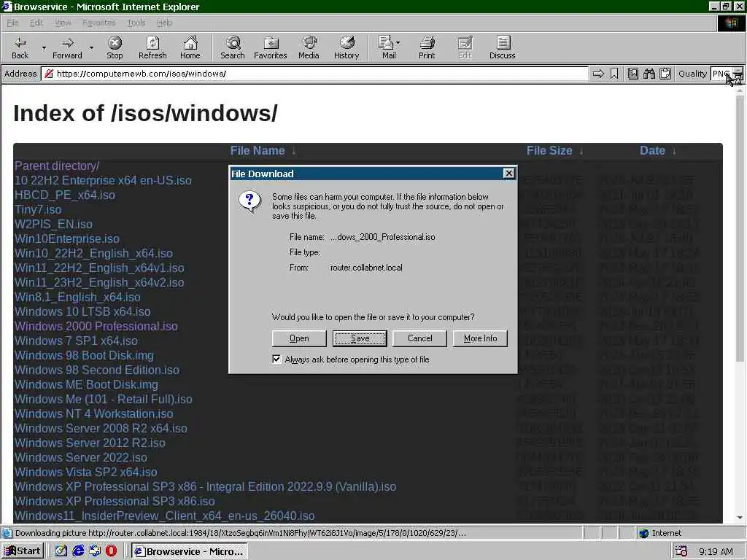This screenshot has height=560, width=747.
Task: Open Tiny7.iso link
Action: (x=38, y=209)
